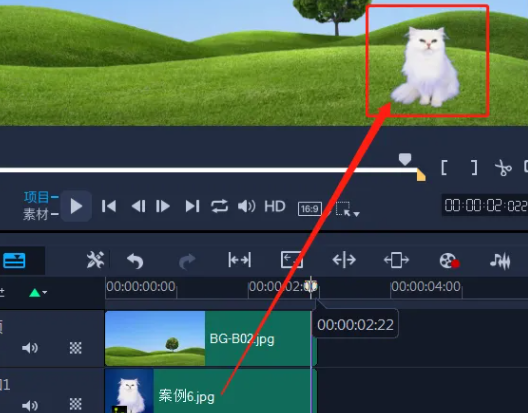Click the Play button
528x413 pixels.
coord(76,206)
